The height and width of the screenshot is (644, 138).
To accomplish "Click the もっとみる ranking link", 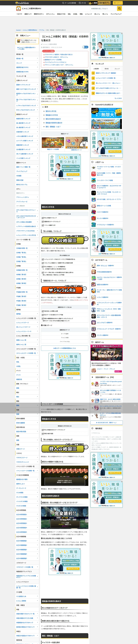I will (x=118, y=98).
